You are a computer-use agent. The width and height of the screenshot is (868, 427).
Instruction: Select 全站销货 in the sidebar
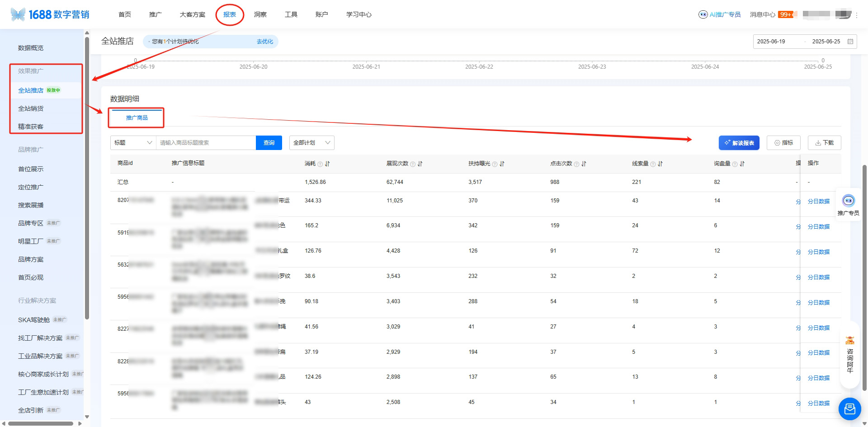click(31, 108)
